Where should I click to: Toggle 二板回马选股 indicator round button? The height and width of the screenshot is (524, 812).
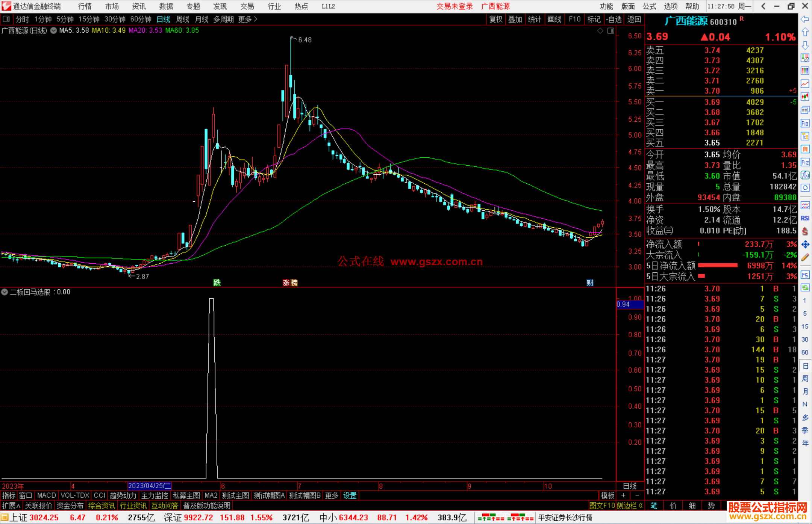point(5,292)
